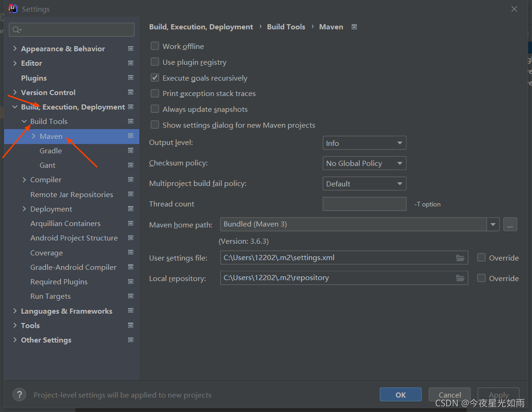Check Show settings dialog for new Maven projects
This screenshot has width=532, height=412.
click(x=155, y=125)
